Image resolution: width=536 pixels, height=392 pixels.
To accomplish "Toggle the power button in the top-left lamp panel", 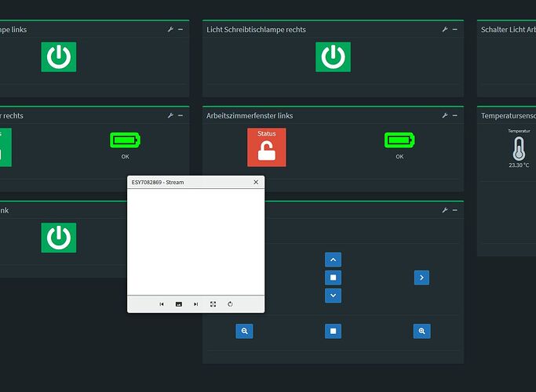I will click(59, 57).
